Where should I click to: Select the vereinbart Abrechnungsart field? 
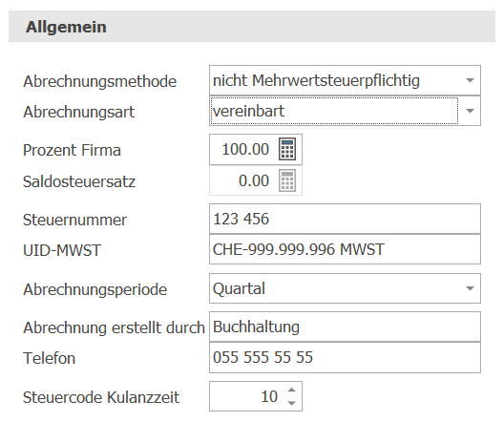click(345, 111)
